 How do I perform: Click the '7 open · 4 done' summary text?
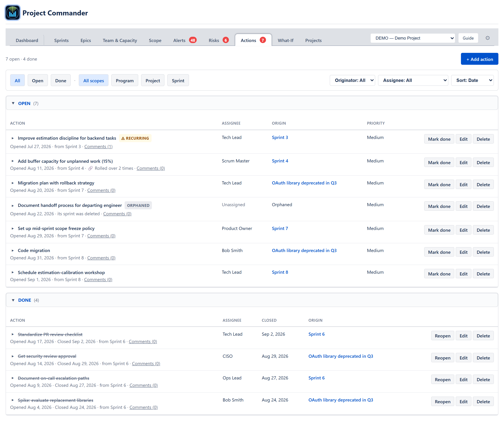point(21,59)
